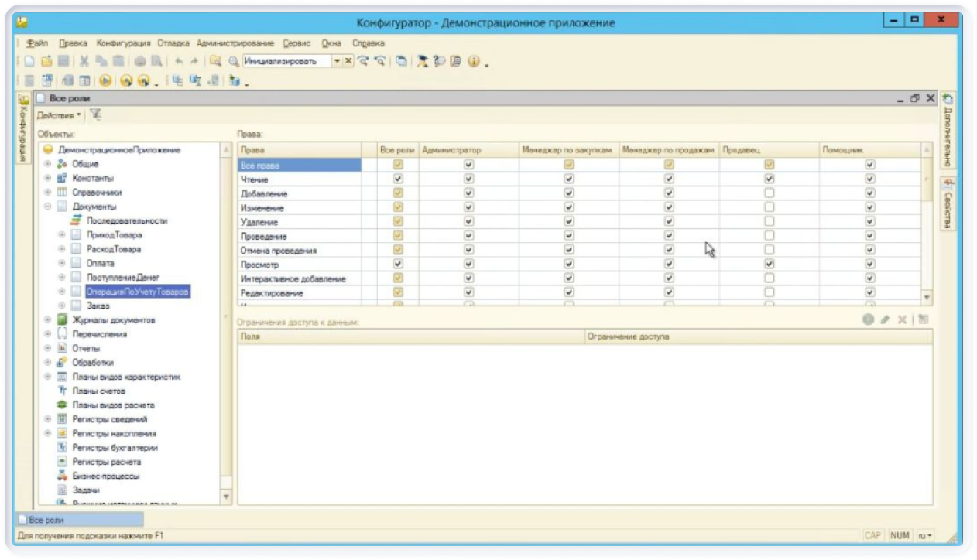Viewport: 977px width, 560px height.
Task: Toggle Просмотр checkbox for Помощник
Action: [x=869, y=265]
